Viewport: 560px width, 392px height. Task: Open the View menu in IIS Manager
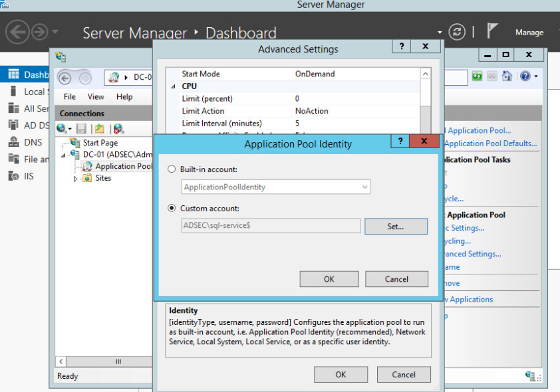(x=96, y=96)
